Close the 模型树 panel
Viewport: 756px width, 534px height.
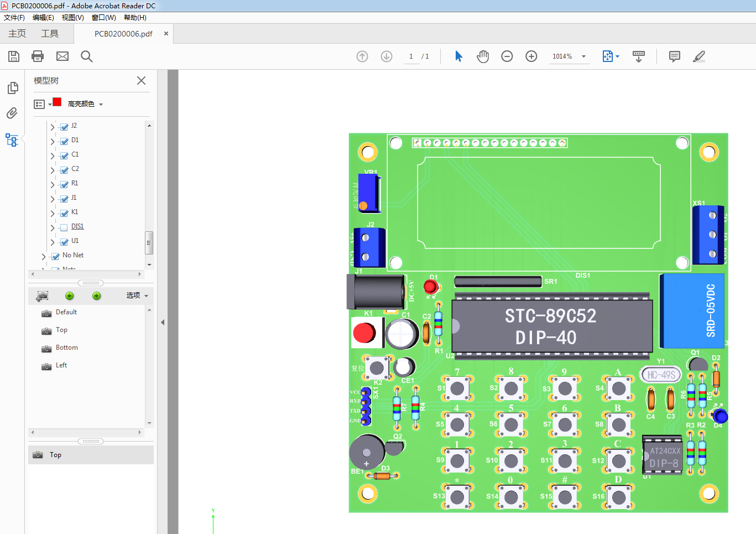[x=142, y=81]
